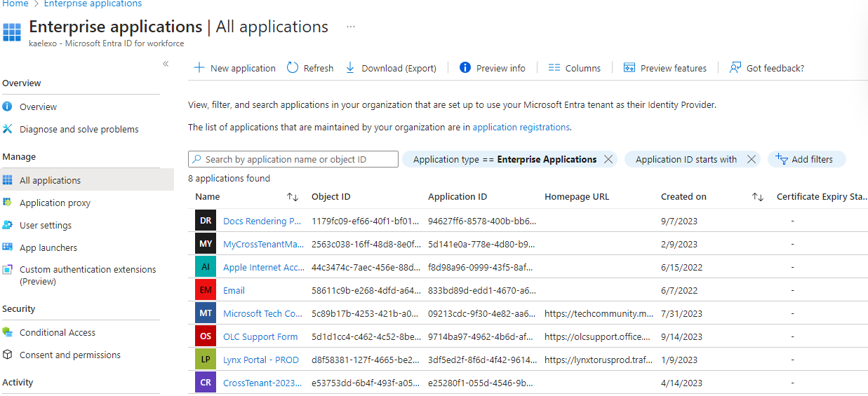
Task: Click the plus icon for New application
Action: click(x=199, y=68)
